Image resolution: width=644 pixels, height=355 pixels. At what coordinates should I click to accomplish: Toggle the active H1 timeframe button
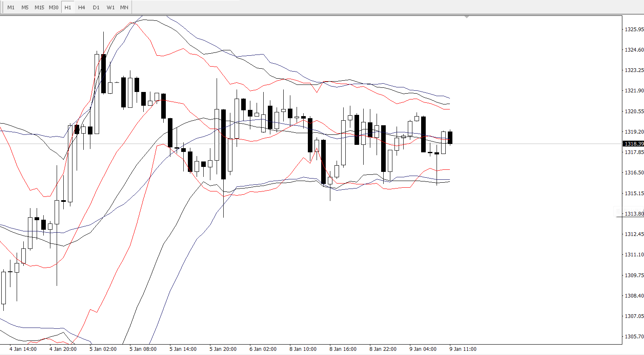tap(68, 7)
